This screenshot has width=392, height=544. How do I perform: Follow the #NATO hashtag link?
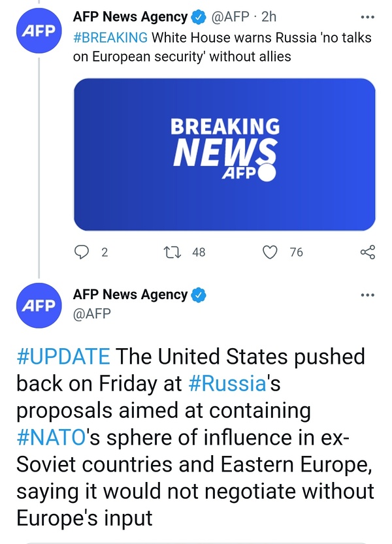53,438
